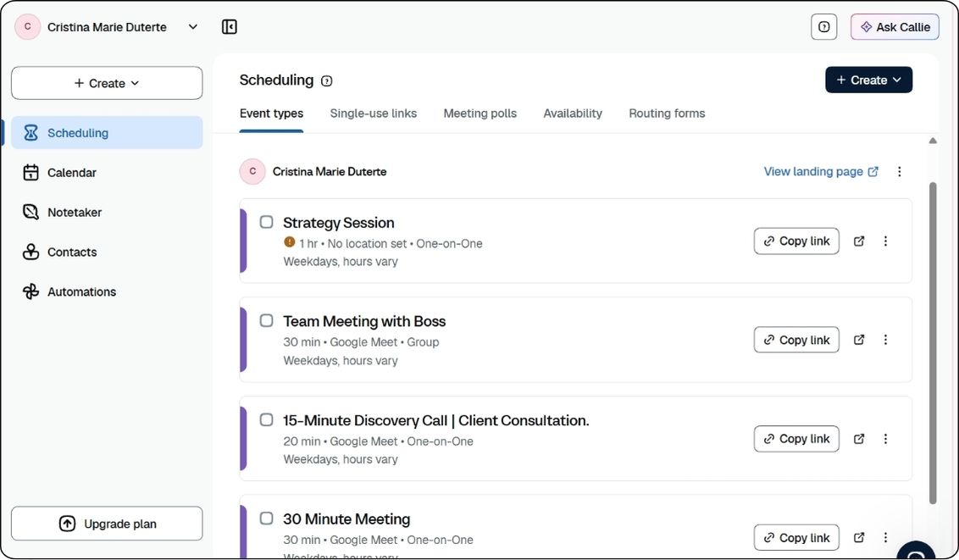Open Notetaker in the sidebar
The image size is (959, 560).
point(107,212)
